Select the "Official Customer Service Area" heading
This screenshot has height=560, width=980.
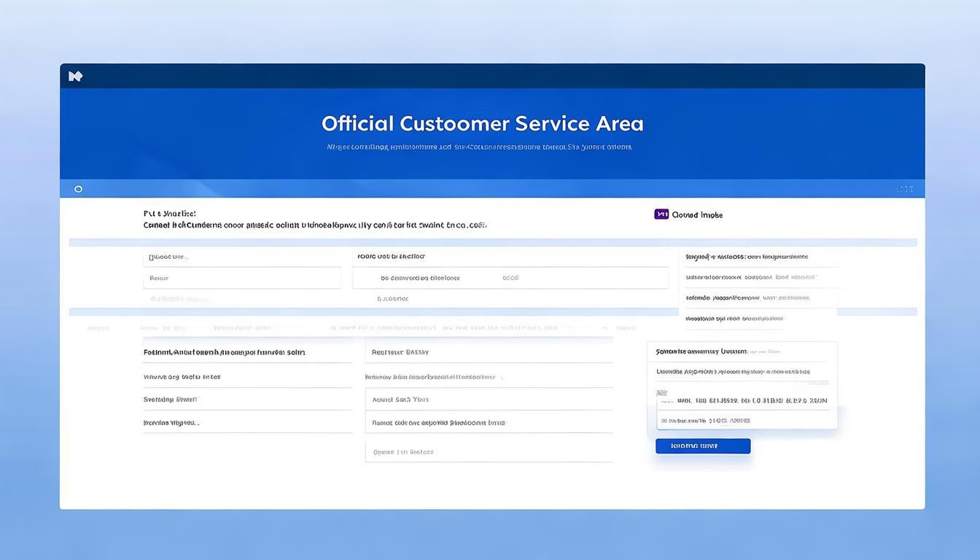(482, 123)
